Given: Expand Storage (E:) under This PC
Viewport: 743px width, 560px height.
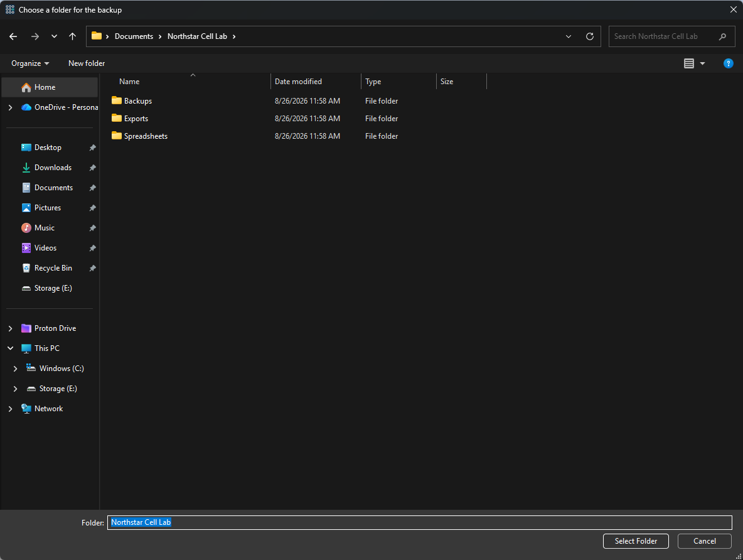Looking at the screenshot, I should [x=15, y=389].
